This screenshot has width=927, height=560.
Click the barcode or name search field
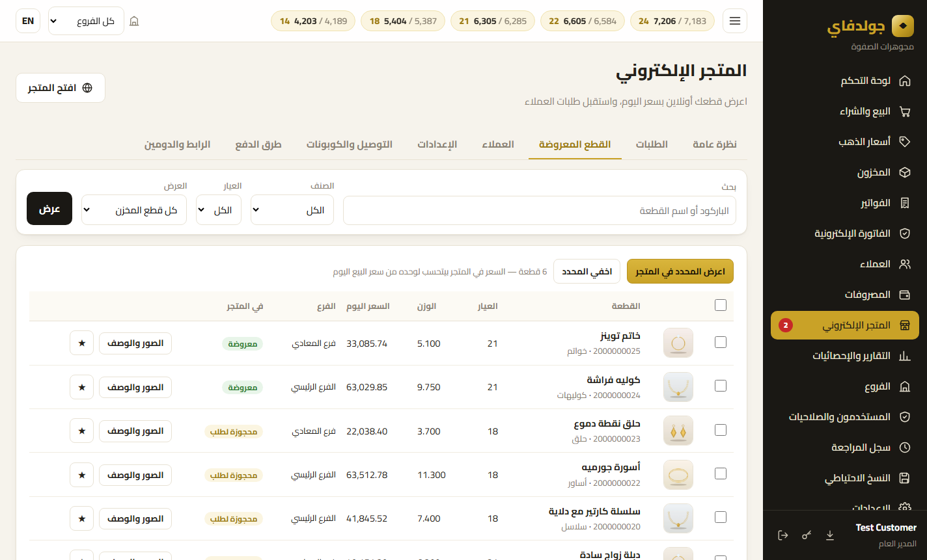540,211
